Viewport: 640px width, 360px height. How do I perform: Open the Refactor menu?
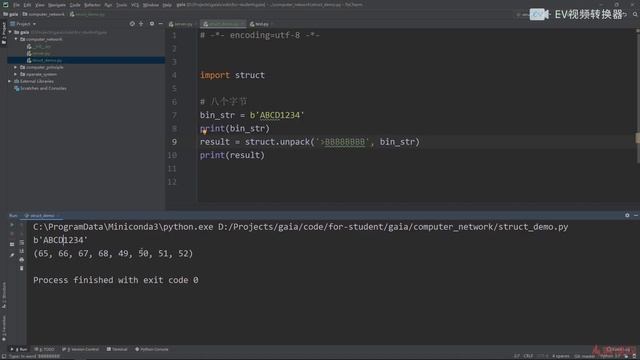[x=92, y=5]
